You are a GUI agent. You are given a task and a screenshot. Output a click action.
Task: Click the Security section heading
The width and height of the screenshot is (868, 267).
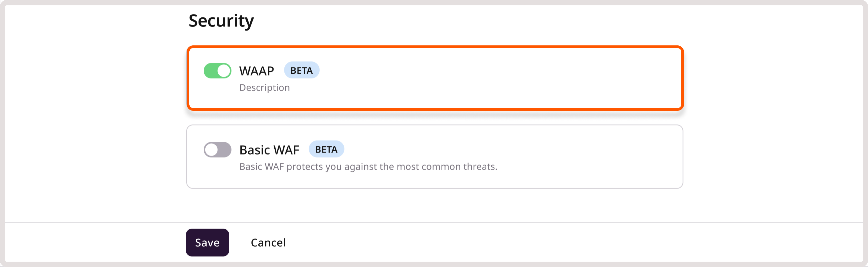click(221, 21)
